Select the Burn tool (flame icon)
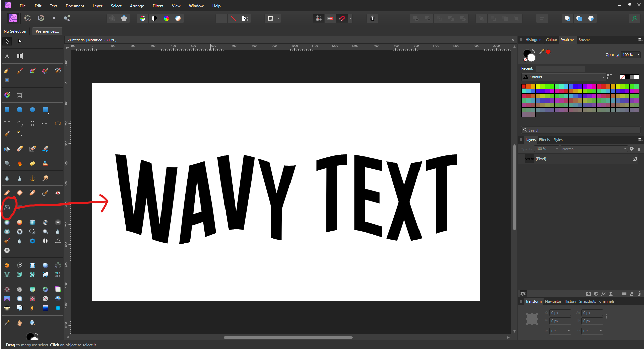This screenshot has height=349, width=644. point(20,164)
